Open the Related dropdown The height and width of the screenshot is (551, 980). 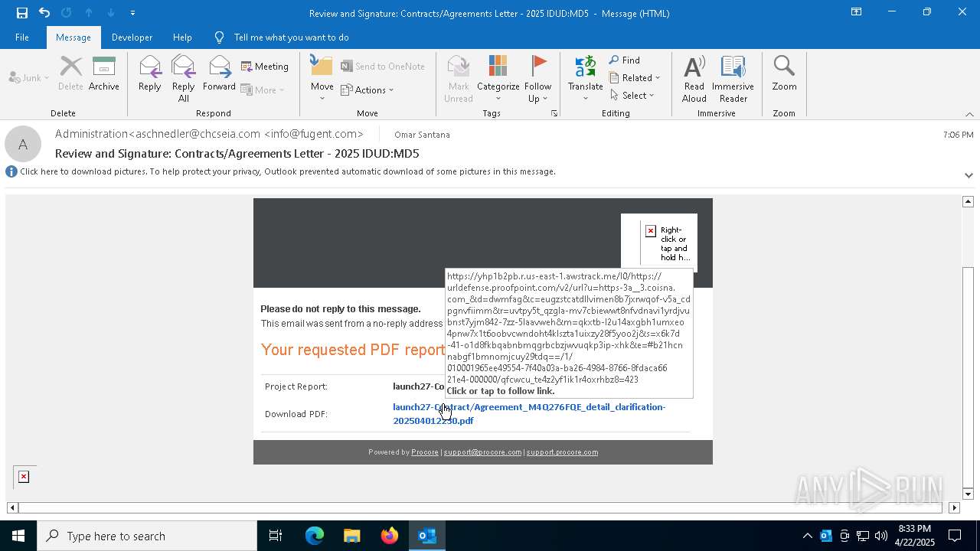click(x=635, y=77)
